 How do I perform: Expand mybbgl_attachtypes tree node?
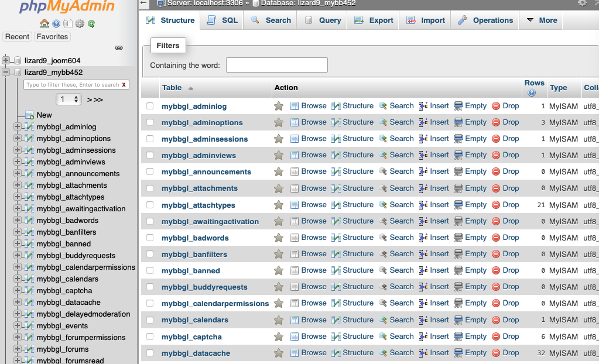click(17, 197)
